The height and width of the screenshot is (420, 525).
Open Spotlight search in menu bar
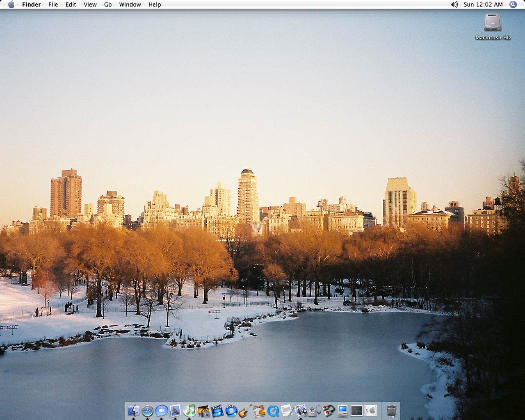coord(513,5)
